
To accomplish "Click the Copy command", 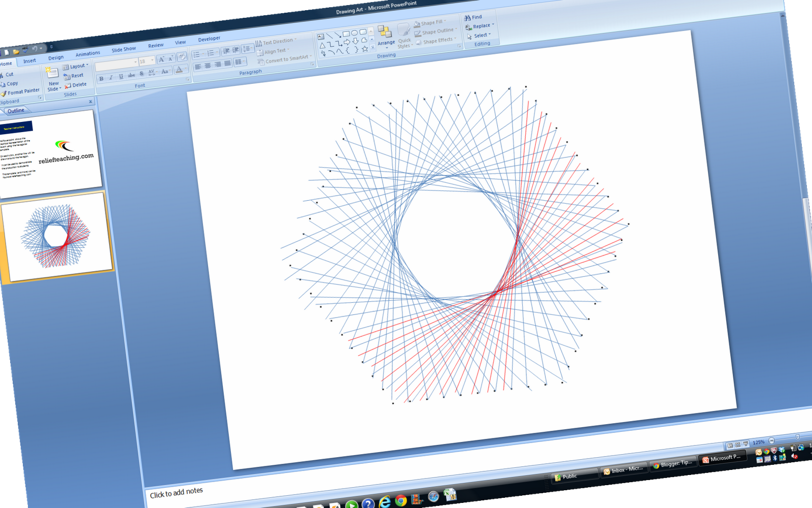I will [9, 84].
